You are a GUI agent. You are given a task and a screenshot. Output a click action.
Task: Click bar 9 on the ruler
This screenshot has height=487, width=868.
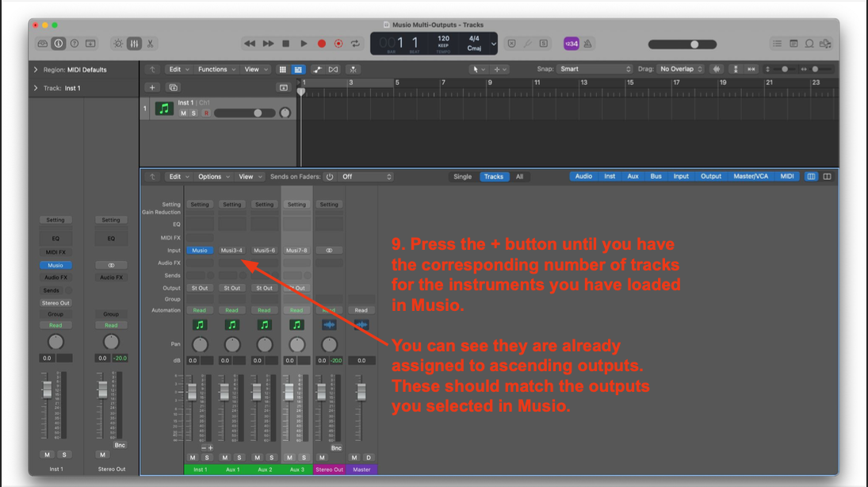[490, 82]
